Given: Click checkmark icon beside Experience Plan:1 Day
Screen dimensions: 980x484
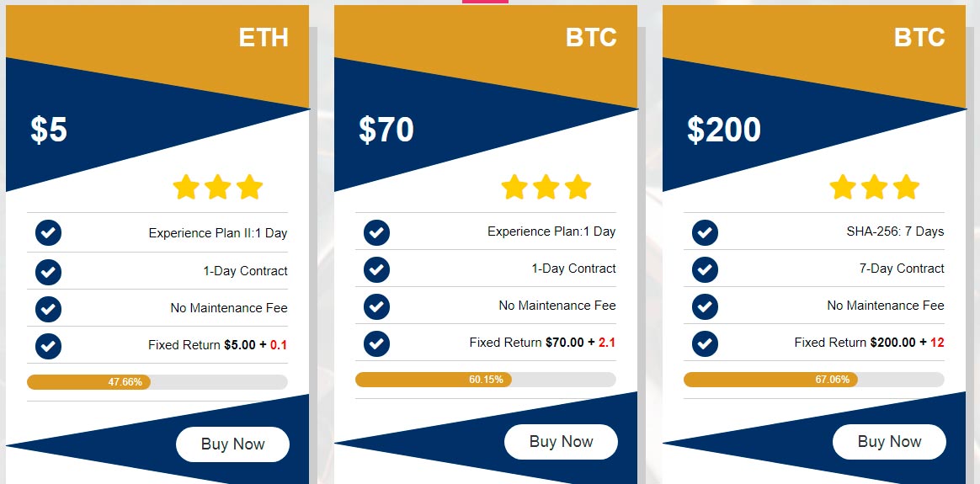Looking at the screenshot, I should (376, 233).
